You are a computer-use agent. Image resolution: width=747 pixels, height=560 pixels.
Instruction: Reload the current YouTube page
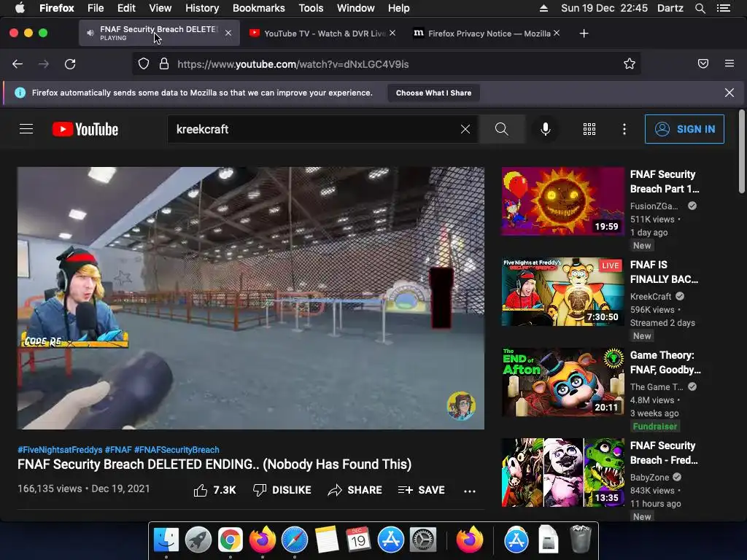[70, 64]
